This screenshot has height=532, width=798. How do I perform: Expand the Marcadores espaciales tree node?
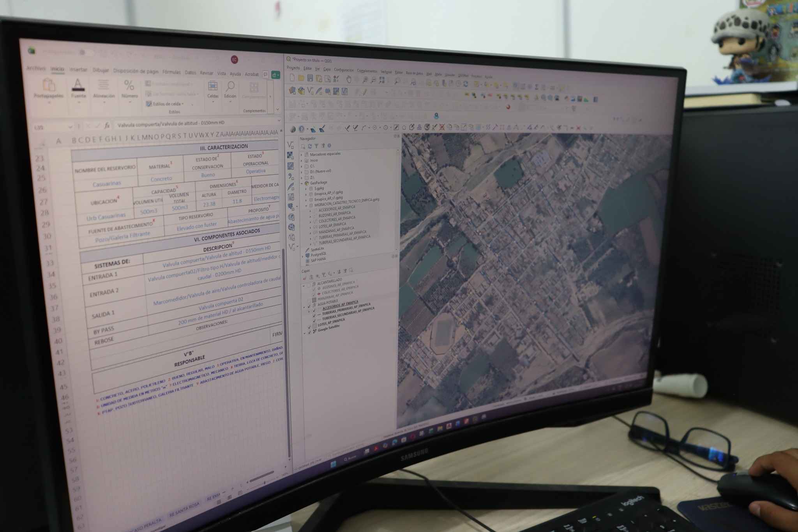point(301,155)
